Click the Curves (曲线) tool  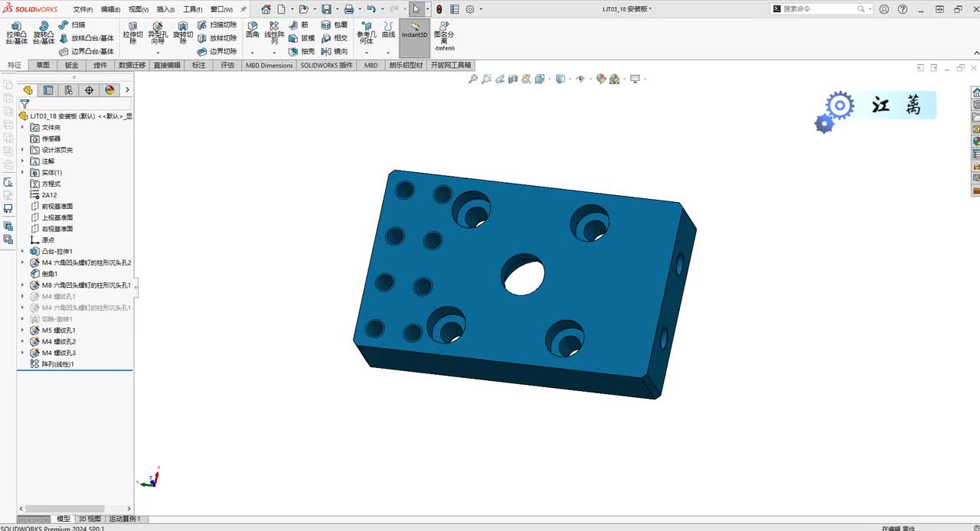388,29
